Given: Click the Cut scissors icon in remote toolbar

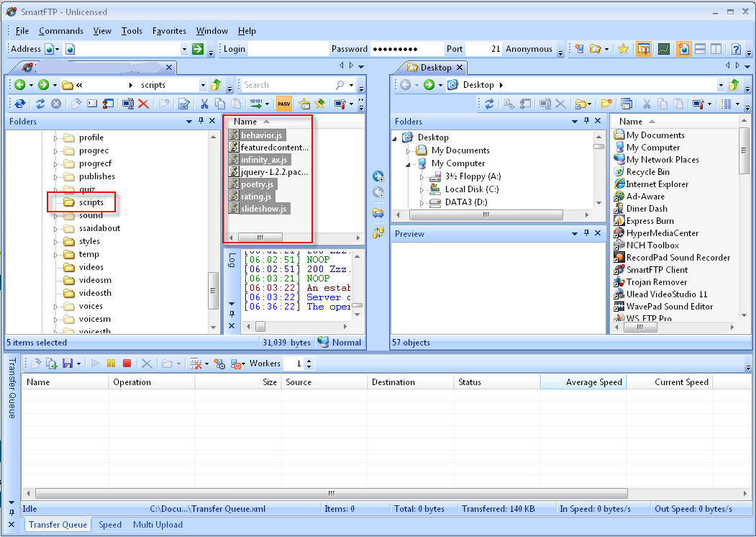Looking at the screenshot, I should [204, 104].
